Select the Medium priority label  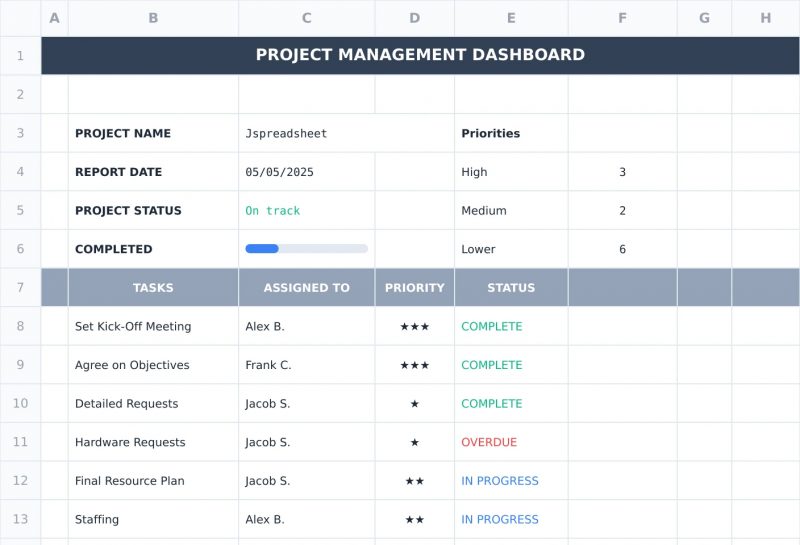[511, 210]
